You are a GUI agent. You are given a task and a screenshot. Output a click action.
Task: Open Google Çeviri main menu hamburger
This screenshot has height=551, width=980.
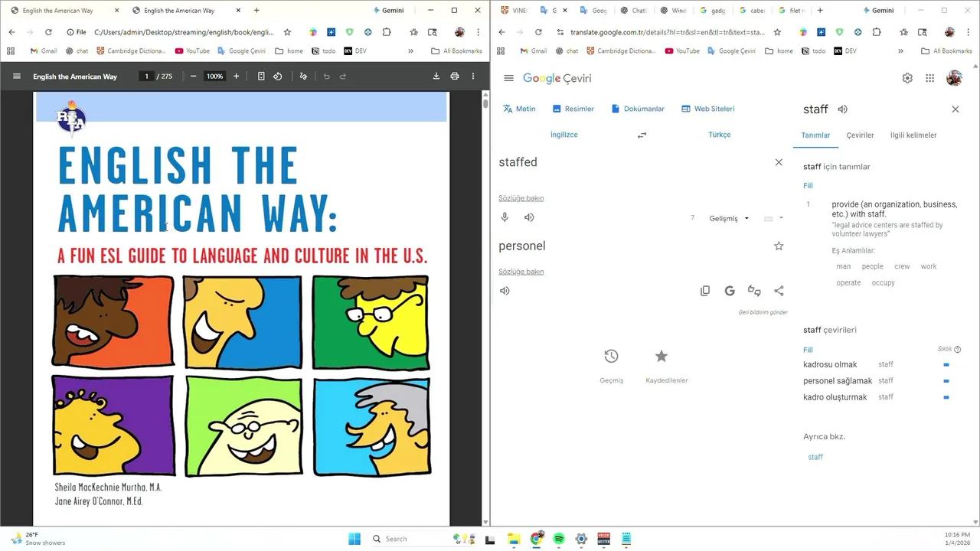point(508,78)
